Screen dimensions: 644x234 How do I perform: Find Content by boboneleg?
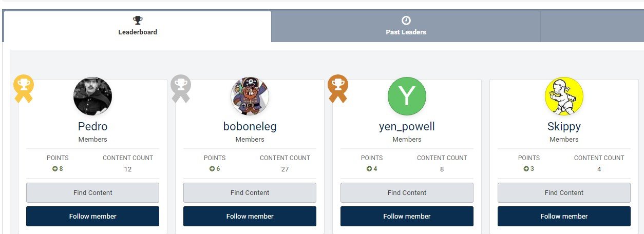(x=250, y=192)
